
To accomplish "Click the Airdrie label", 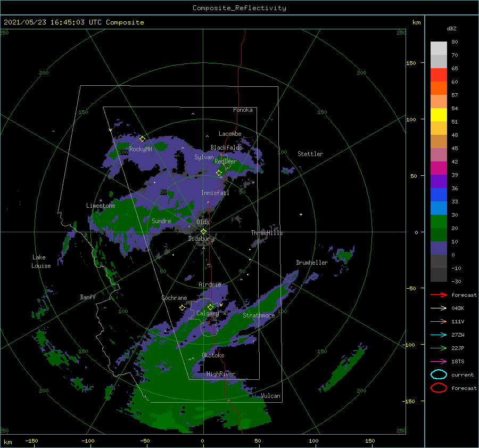I will click(x=210, y=284).
